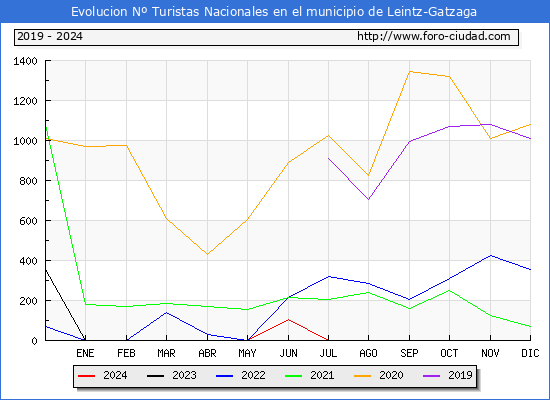Click the '2019 - 2024' date range label

tap(50, 36)
